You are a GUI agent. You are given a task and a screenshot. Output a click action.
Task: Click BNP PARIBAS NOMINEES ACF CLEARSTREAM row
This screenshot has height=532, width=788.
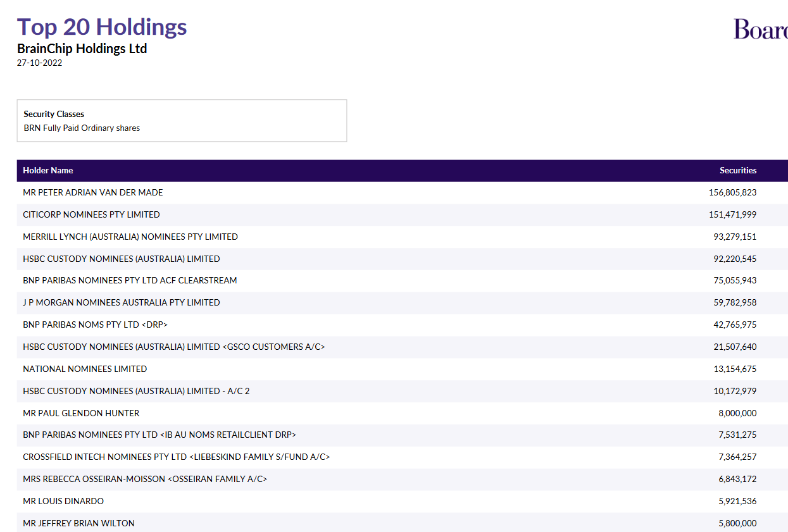click(x=130, y=280)
